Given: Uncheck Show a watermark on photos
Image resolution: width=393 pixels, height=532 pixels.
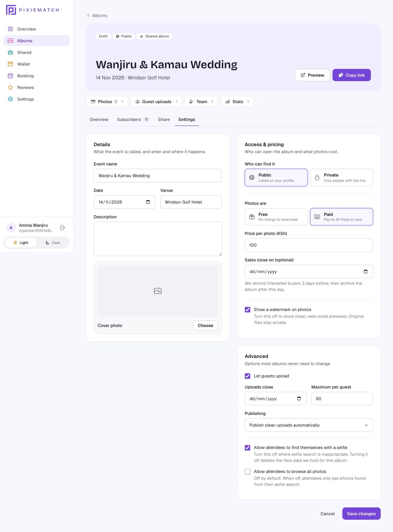Looking at the screenshot, I should point(248,310).
